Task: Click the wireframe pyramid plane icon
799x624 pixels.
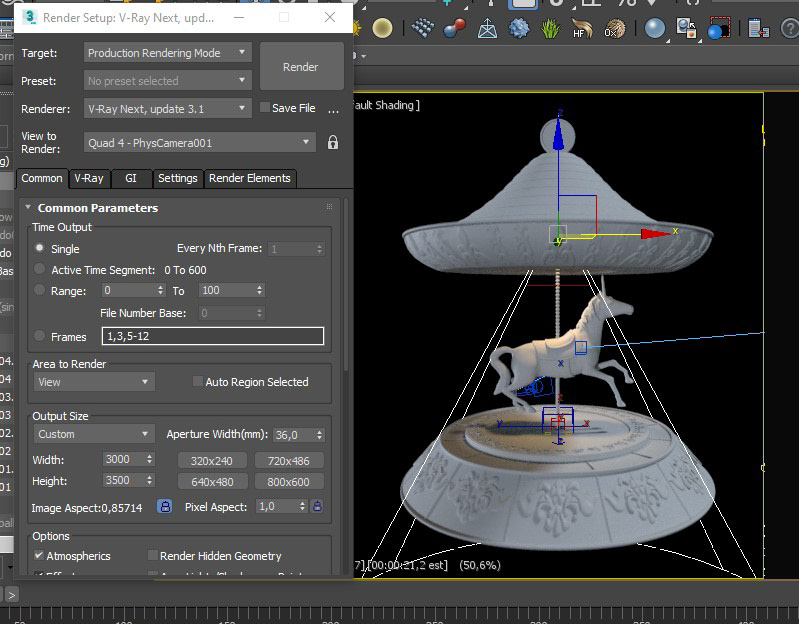Action: point(487,29)
